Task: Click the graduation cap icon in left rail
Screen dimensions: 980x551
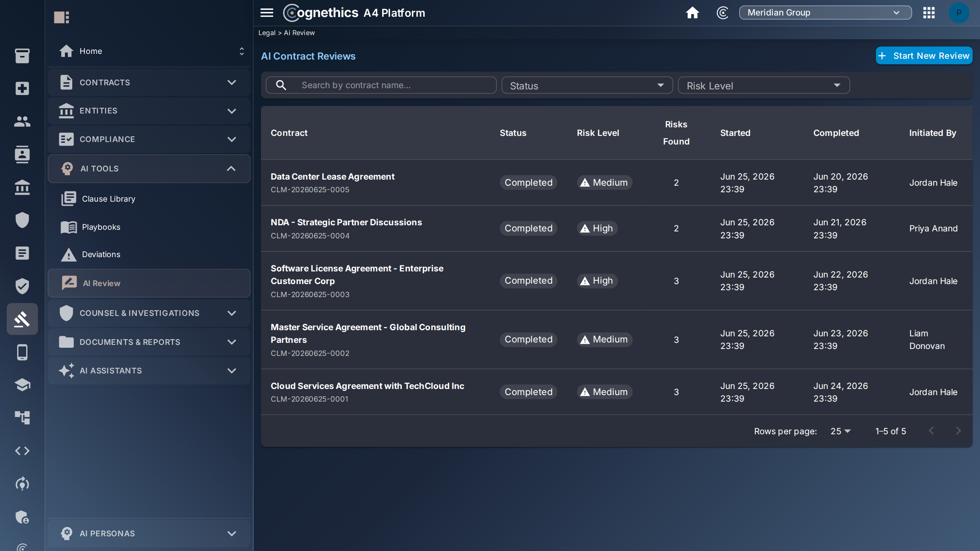Action: click(22, 384)
